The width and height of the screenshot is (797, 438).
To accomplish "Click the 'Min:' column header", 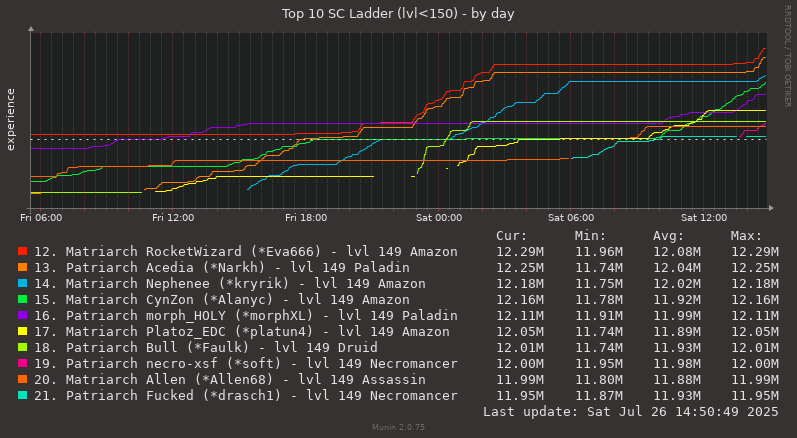I will [590, 236].
